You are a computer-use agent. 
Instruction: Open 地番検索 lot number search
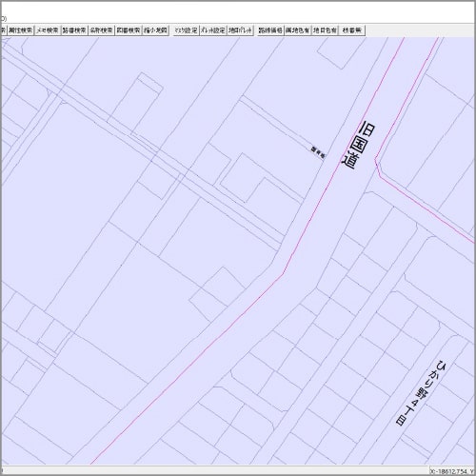click(74, 30)
